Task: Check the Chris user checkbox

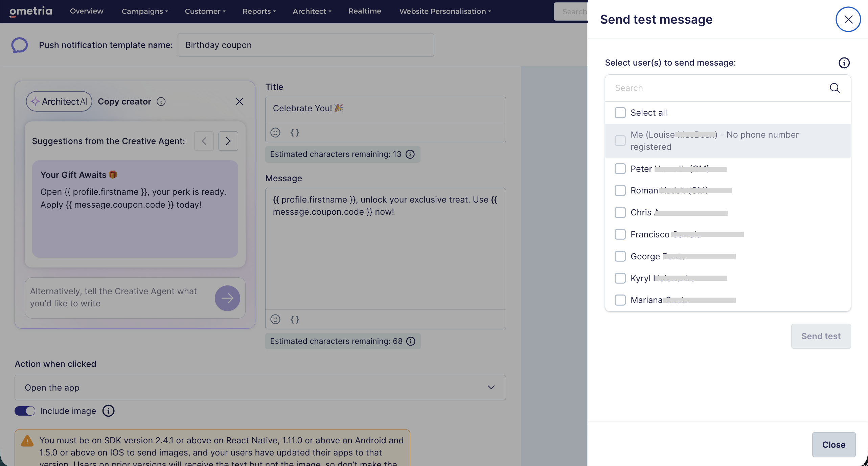Action: [620, 212]
